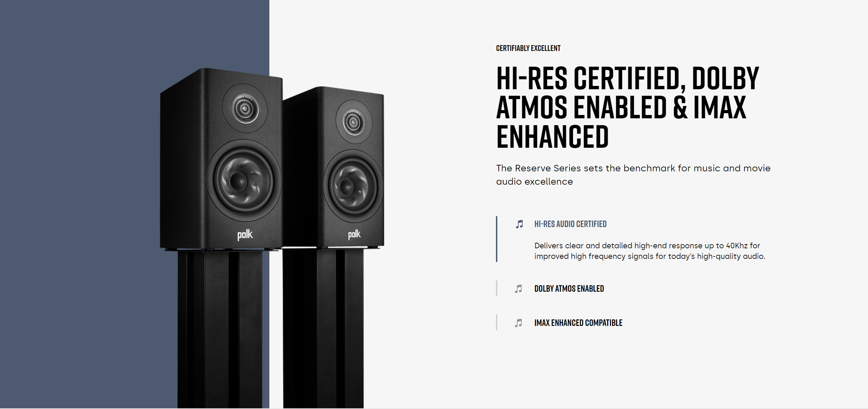
Task: Click the polk logo on right speaker
Action: click(354, 234)
